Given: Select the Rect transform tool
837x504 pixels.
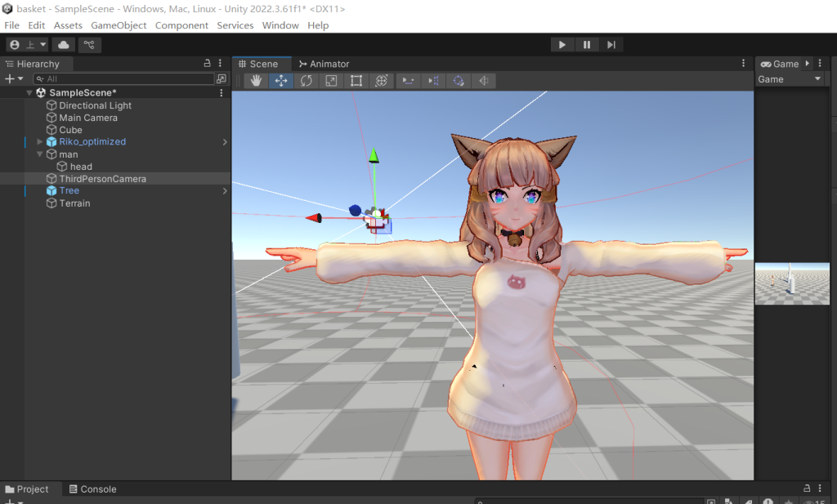Looking at the screenshot, I should [x=356, y=80].
